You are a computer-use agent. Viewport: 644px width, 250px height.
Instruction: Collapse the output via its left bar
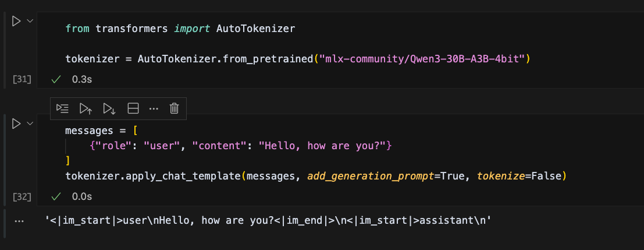(5, 222)
